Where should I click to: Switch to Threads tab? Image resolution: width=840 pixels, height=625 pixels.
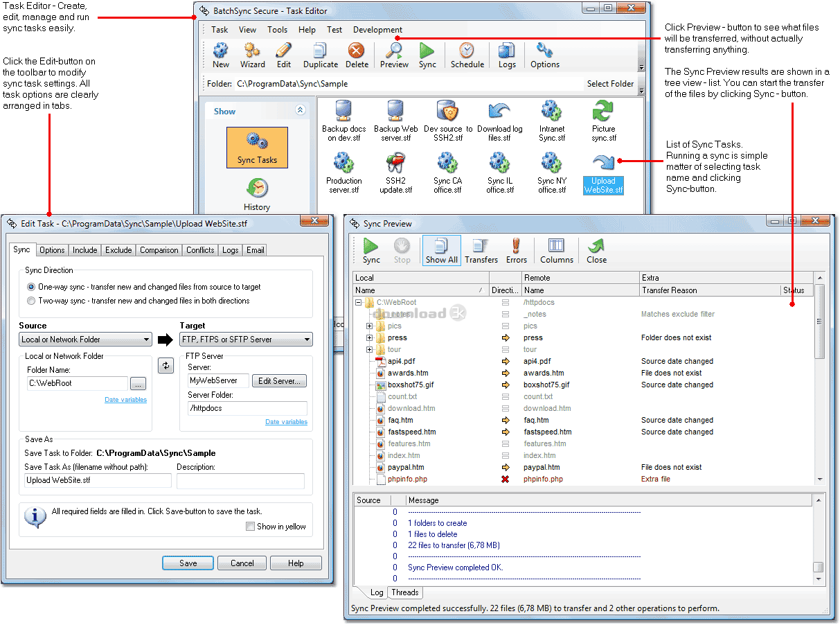(x=405, y=592)
